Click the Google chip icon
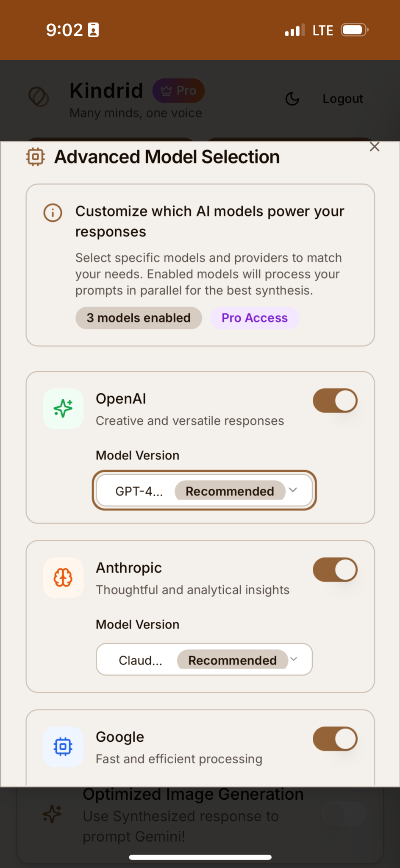This screenshot has width=400, height=868. click(63, 747)
